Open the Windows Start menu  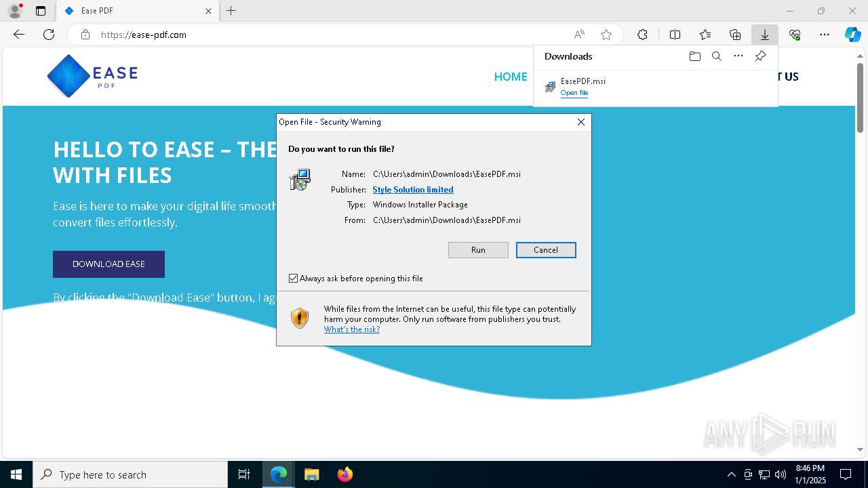coord(16,474)
